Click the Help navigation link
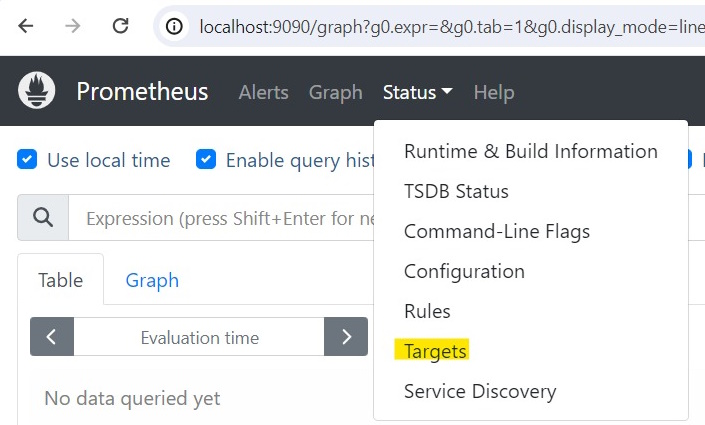This screenshot has width=705, height=425. pyautogui.click(x=494, y=93)
